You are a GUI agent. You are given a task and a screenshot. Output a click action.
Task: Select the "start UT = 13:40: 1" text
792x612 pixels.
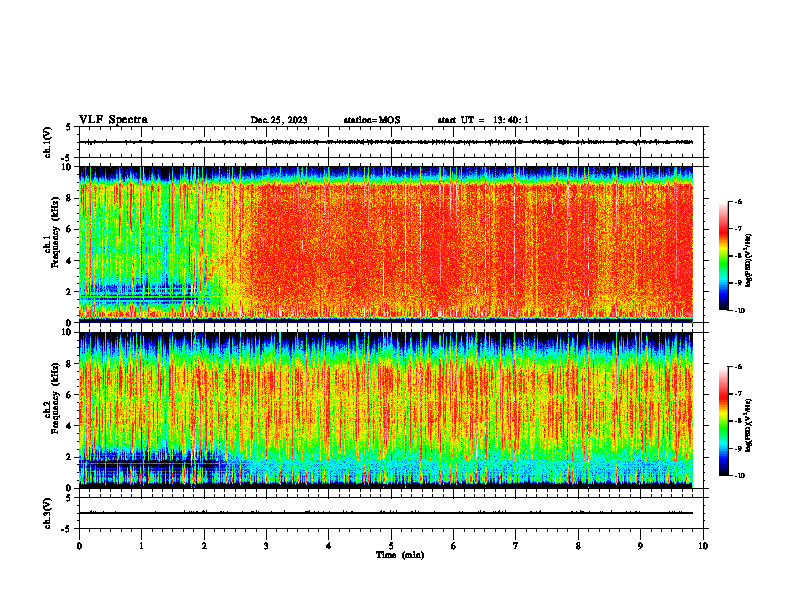(x=483, y=120)
